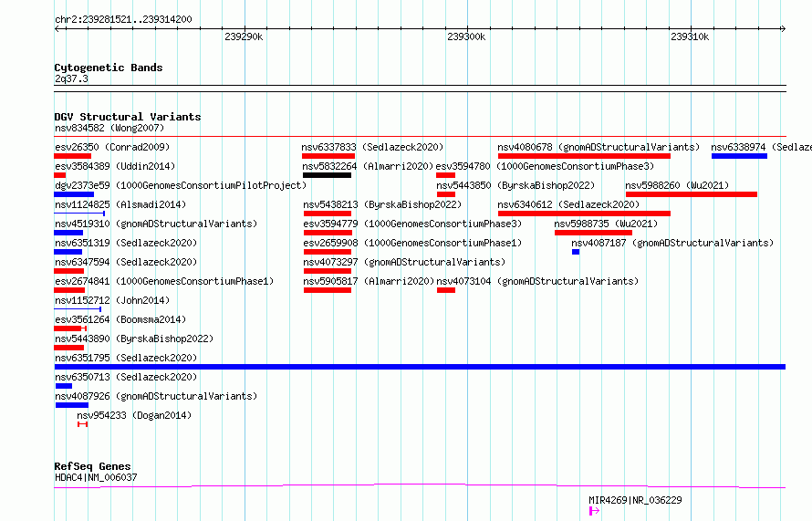Select esv3594780 (1000GenomesConsortiumPhase3) label
This screenshot has width=812, height=521.
click(x=545, y=166)
